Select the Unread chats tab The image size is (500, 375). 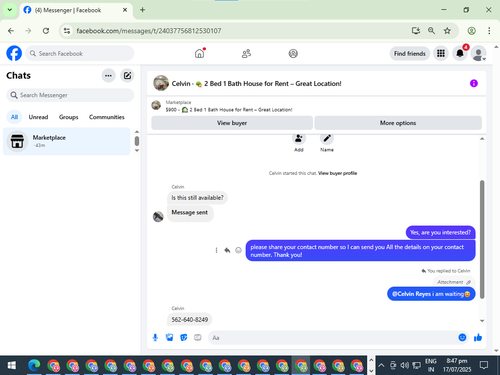pyautogui.click(x=38, y=117)
